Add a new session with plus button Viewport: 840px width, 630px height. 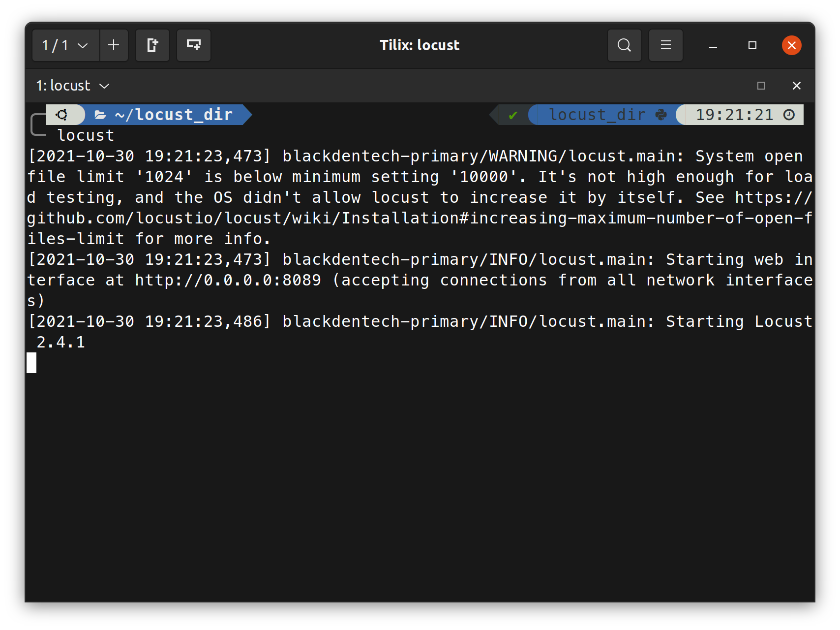pyautogui.click(x=114, y=45)
